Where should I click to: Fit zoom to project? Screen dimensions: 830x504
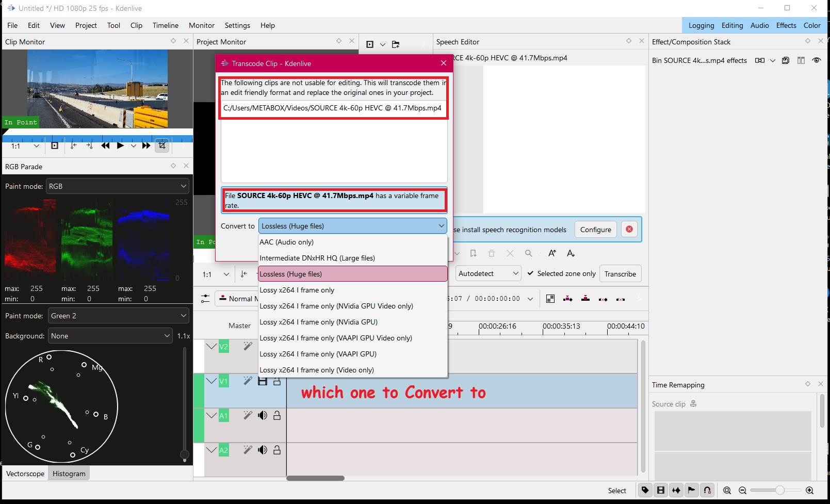pyautogui.click(x=727, y=491)
